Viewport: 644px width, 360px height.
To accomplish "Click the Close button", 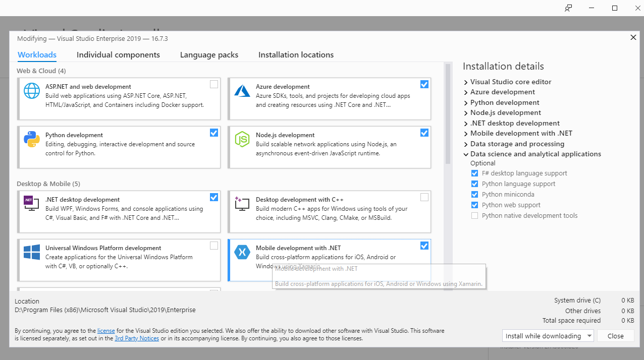I will coord(615,336).
